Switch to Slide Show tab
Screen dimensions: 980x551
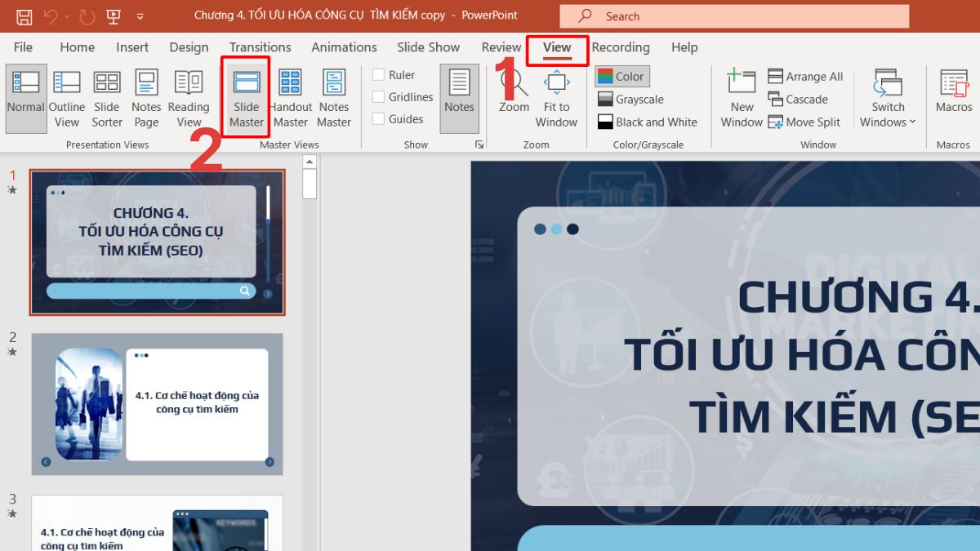pos(428,47)
